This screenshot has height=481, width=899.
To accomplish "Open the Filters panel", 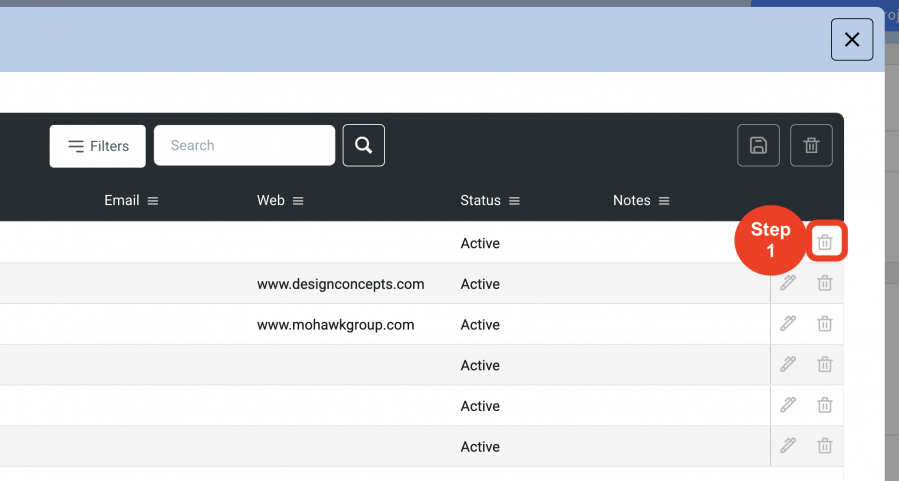I will coord(97,146).
